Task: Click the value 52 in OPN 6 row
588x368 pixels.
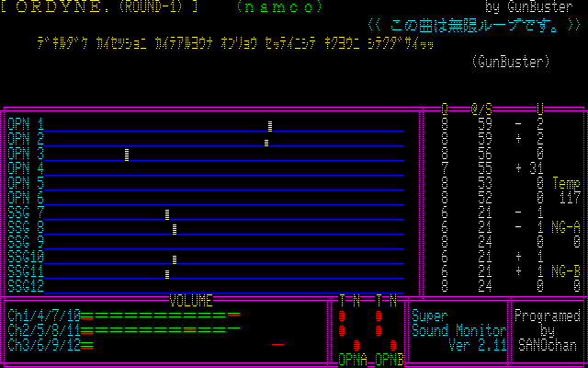Action: pos(485,198)
